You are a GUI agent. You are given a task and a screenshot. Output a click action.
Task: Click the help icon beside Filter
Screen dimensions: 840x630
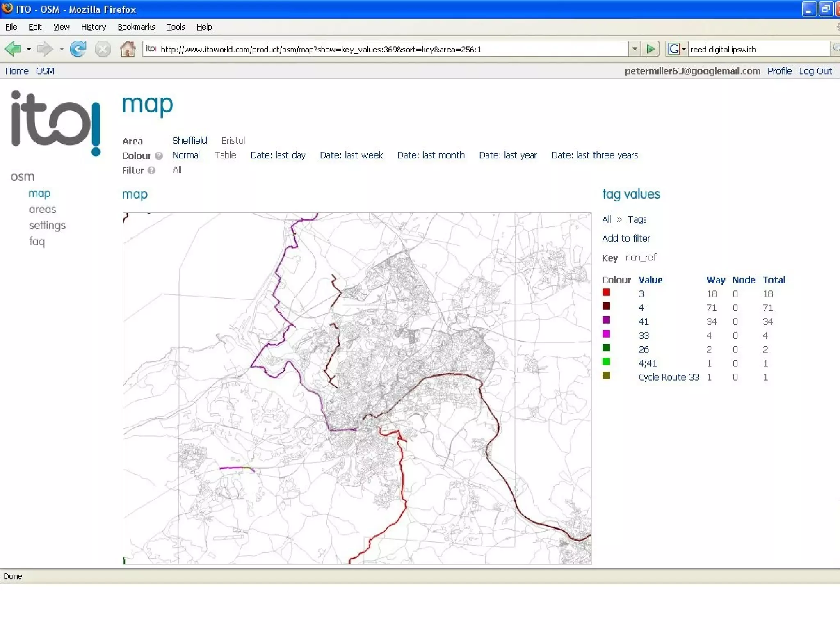(151, 171)
